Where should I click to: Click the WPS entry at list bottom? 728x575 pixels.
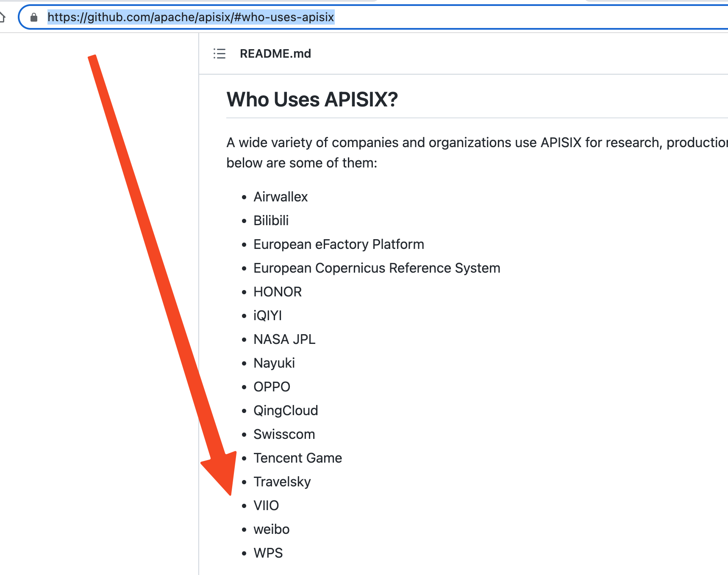click(268, 553)
